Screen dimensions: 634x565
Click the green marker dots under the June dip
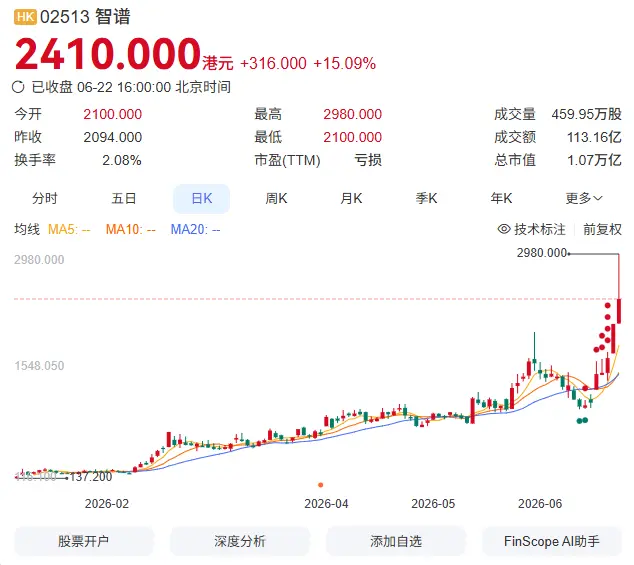pos(582,421)
